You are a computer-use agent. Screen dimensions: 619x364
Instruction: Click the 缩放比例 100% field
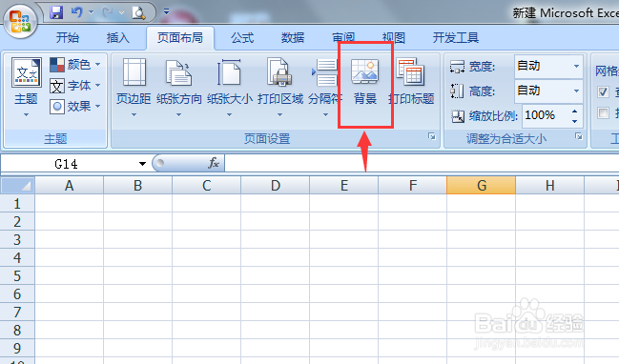(546, 115)
